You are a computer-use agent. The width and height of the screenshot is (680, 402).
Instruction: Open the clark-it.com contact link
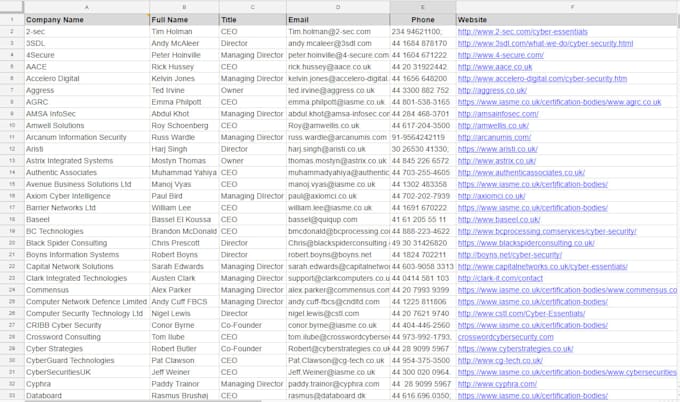500,278
